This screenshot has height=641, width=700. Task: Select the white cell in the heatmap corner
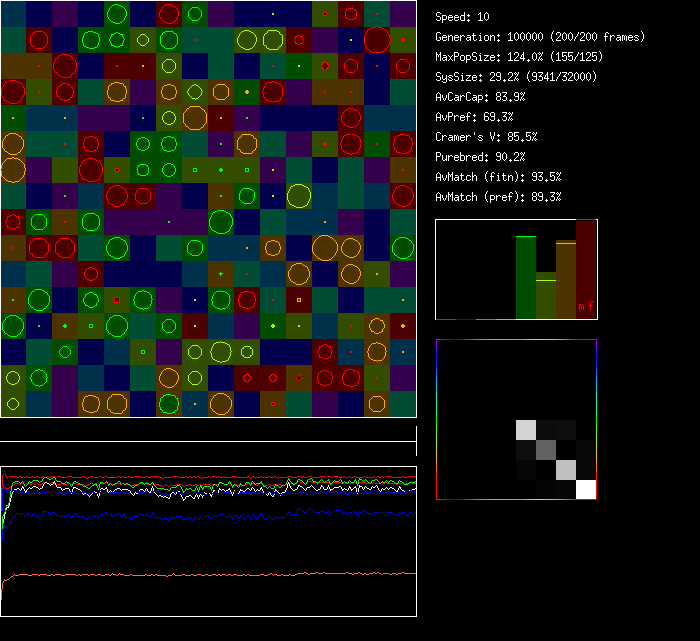tap(586, 489)
